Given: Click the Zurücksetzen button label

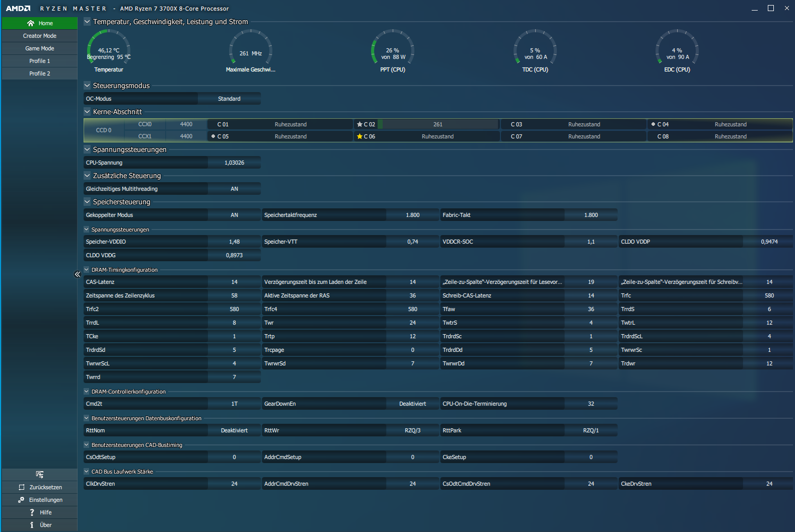Looking at the screenshot, I should point(46,487).
